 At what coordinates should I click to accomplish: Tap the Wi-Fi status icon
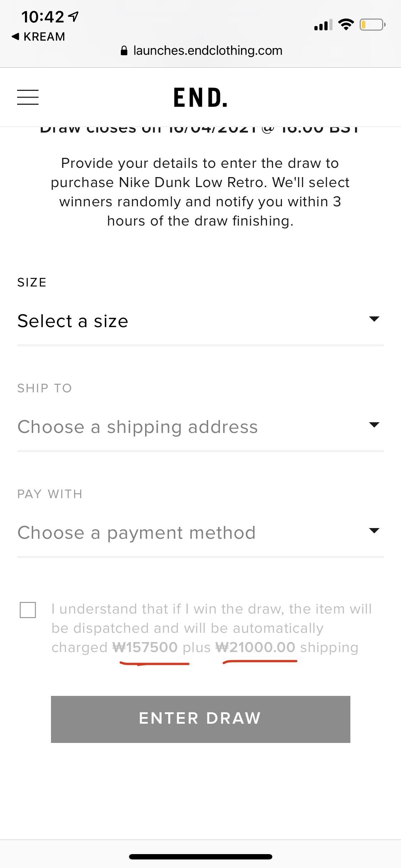(345, 25)
